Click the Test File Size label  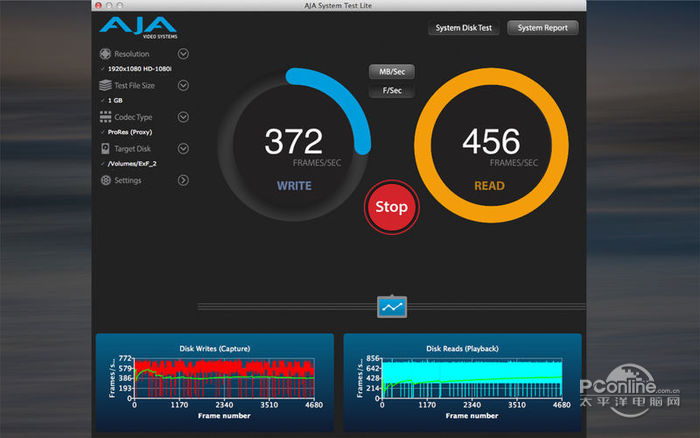[134, 85]
